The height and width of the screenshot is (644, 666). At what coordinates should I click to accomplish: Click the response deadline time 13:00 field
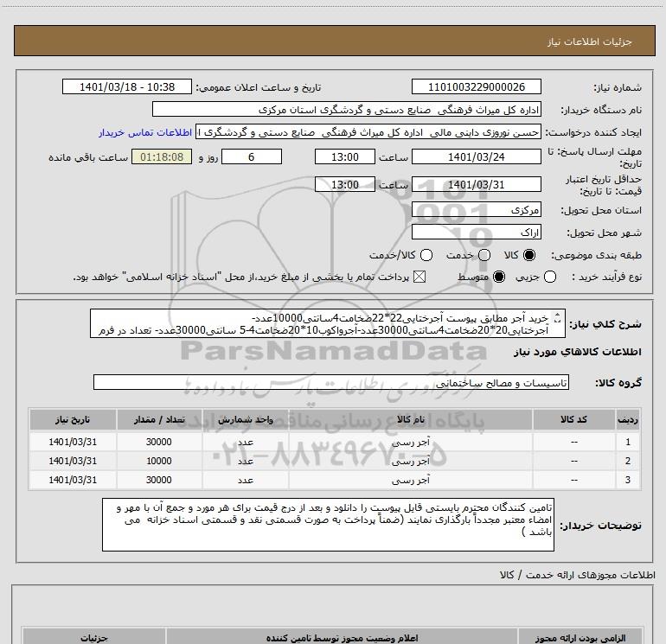coord(345,157)
